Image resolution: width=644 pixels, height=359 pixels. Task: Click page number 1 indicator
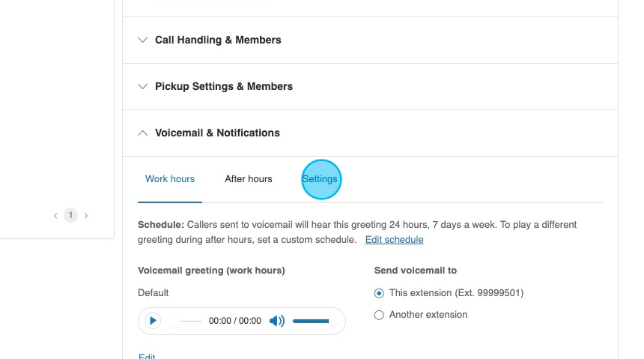click(x=70, y=216)
